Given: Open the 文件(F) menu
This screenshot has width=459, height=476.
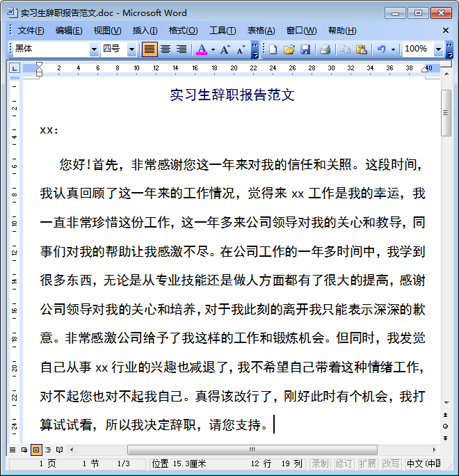Looking at the screenshot, I should point(31,31).
